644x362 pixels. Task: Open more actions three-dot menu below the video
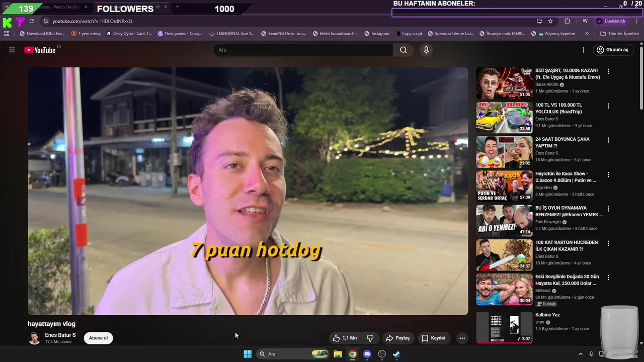click(x=462, y=338)
